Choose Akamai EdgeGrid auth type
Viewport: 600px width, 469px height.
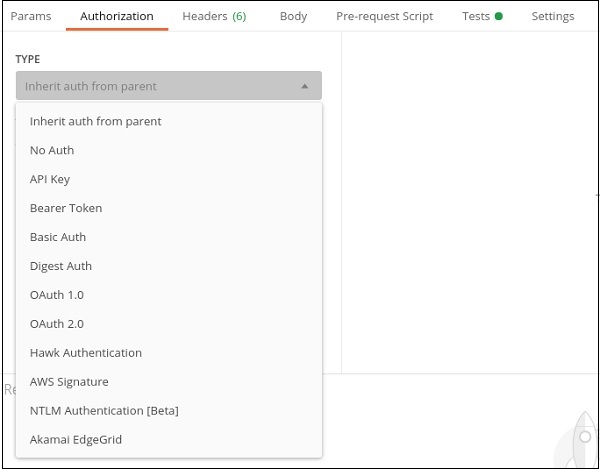[76, 440]
